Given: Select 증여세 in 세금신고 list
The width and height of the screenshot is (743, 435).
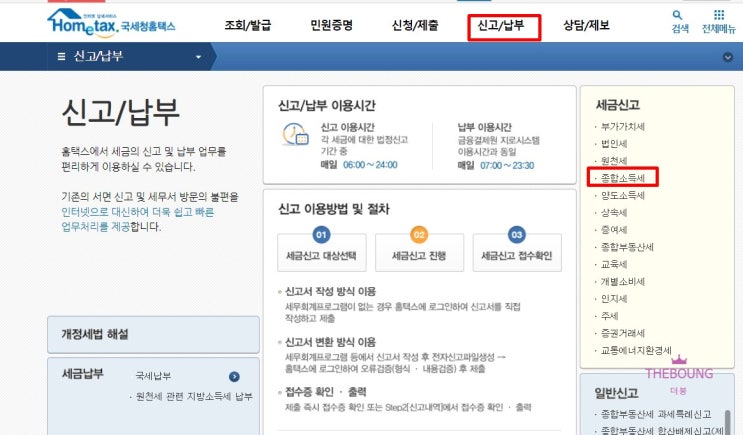Looking at the screenshot, I should pyautogui.click(x=614, y=230).
